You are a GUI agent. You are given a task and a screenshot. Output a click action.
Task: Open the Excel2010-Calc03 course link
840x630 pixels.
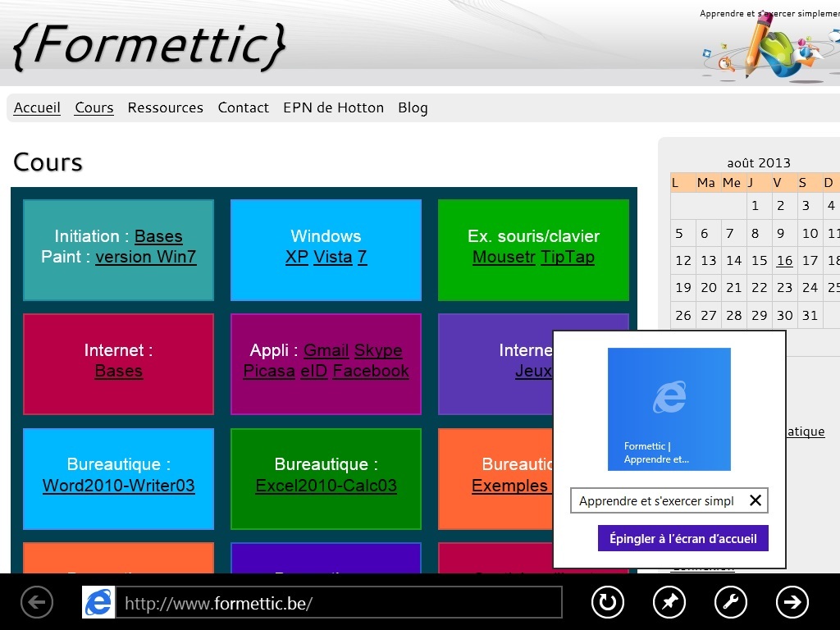[x=326, y=486]
